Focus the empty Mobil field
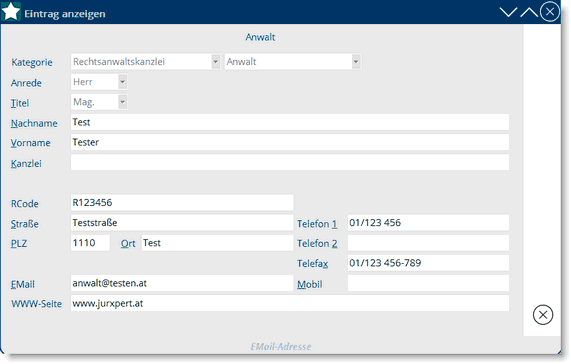The height and width of the screenshot is (364, 571). click(x=428, y=283)
